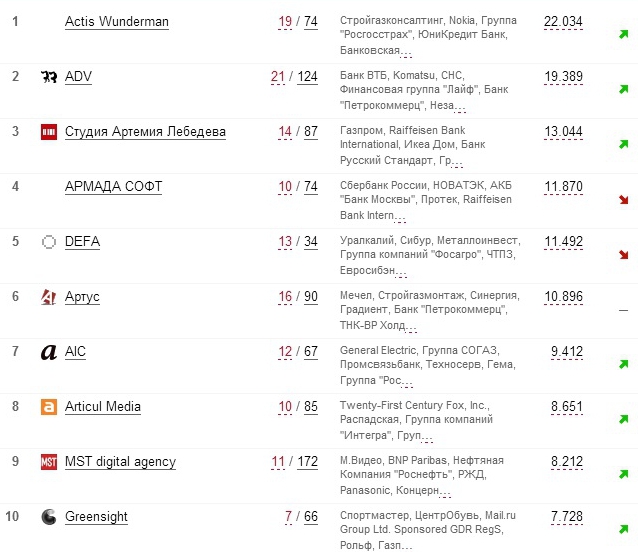Screen dimensions: 638x552
Task: Click the MST digital agency logo icon
Action: [48, 462]
